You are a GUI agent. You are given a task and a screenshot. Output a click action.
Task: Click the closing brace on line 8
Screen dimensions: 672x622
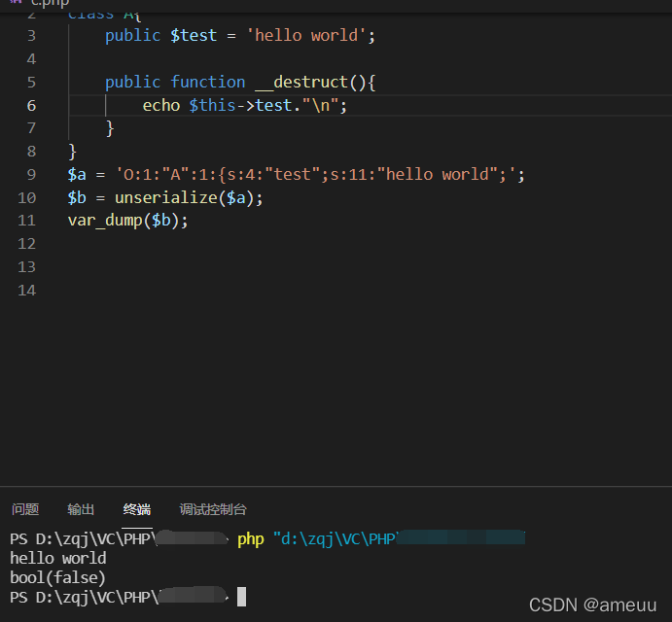72,152
